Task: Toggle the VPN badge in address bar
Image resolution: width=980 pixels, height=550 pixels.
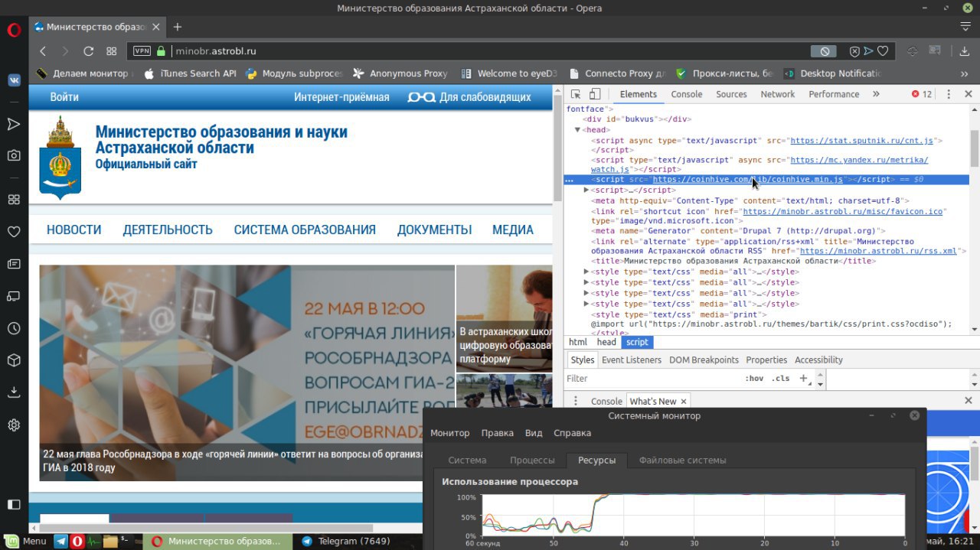Action: tap(142, 51)
